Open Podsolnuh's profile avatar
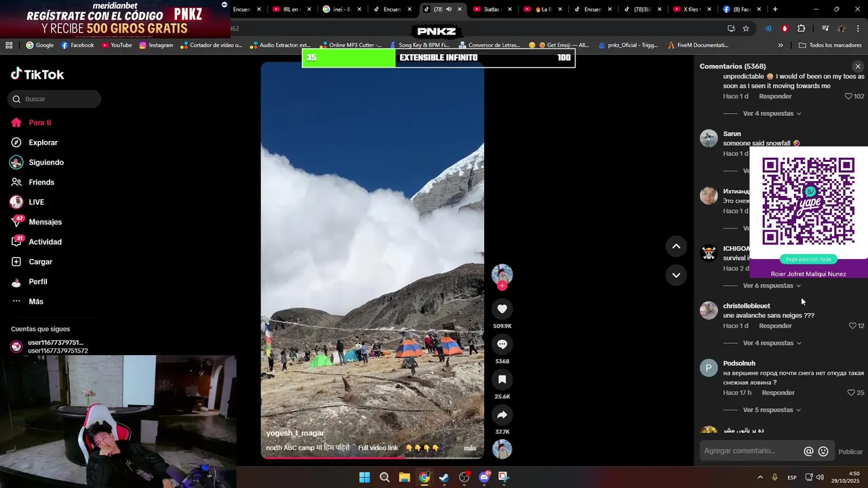The width and height of the screenshot is (868, 488). point(709,368)
